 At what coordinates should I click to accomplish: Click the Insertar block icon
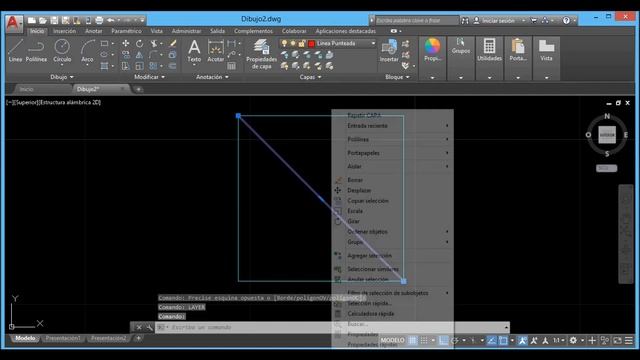(389, 51)
